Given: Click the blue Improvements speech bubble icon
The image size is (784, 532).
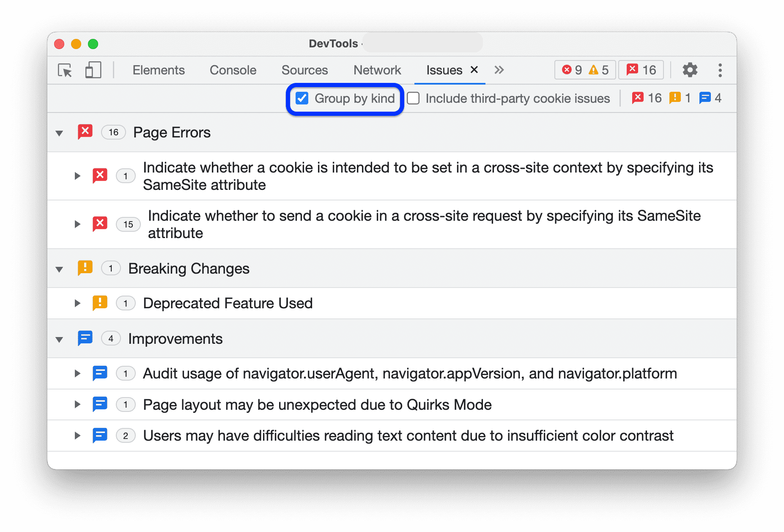Looking at the screenshot, I should point(85,338).
